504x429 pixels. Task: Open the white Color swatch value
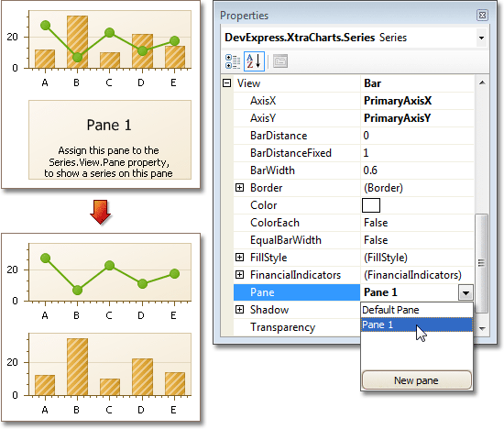371,205
